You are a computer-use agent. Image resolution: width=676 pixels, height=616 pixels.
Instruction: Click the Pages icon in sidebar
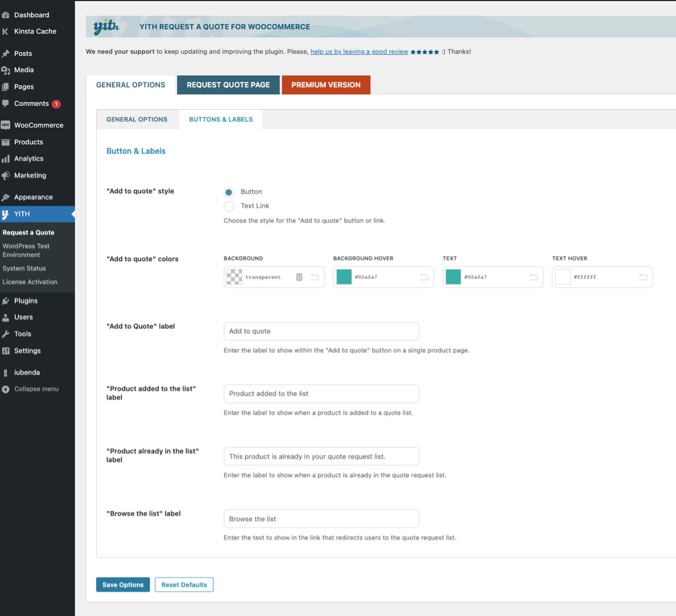coord(5,87)
